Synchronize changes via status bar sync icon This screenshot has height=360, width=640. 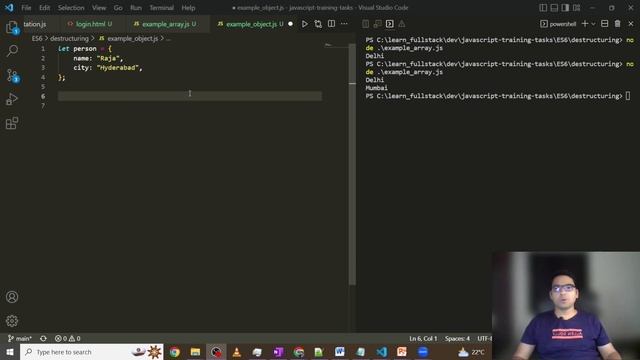pos(43,338)
